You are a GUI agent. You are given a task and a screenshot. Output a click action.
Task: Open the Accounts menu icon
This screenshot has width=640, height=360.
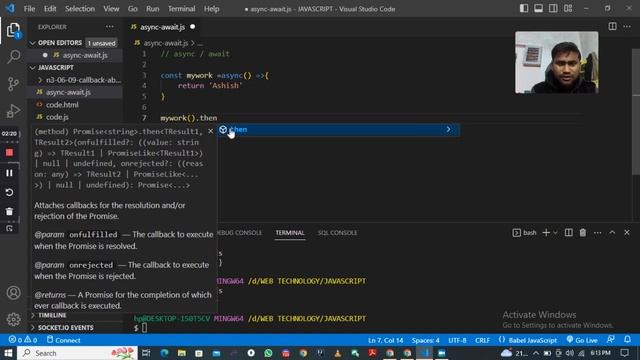tap(13, 293)
